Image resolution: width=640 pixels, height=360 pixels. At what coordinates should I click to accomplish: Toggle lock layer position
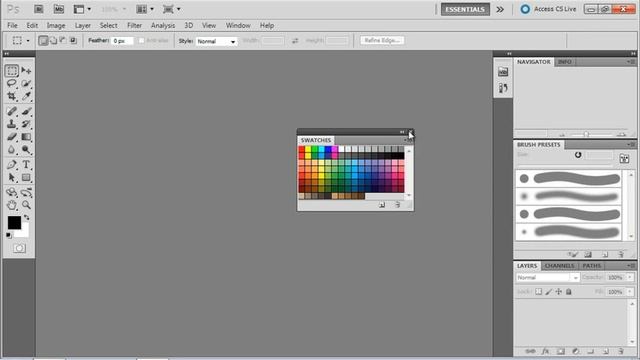558,291
